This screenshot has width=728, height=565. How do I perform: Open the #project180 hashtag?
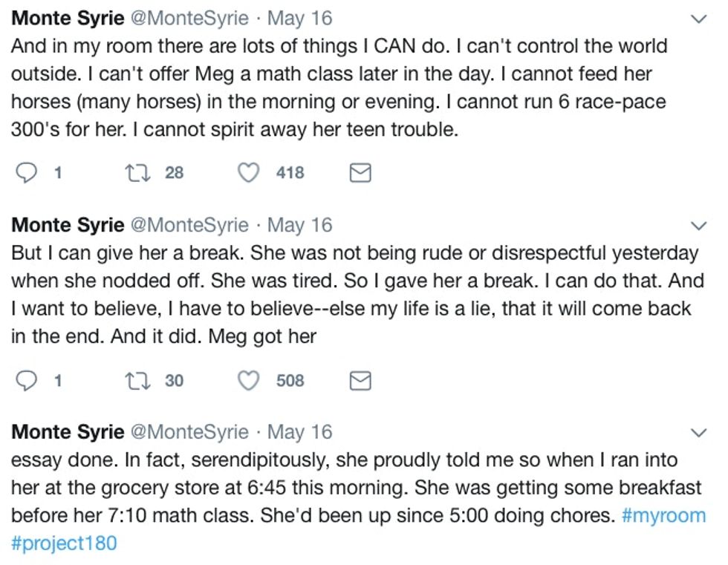coord(64,543)
